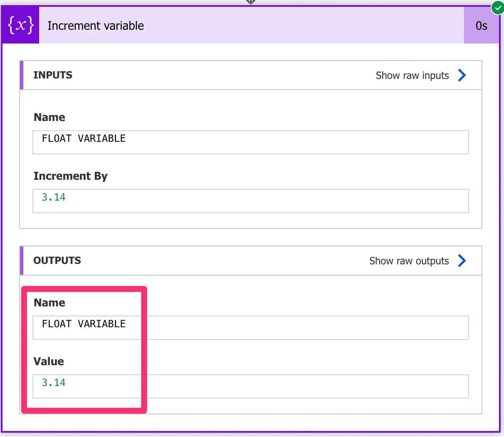Click the outputs Name field with FLOAT VARIABLE

point(250,328)
